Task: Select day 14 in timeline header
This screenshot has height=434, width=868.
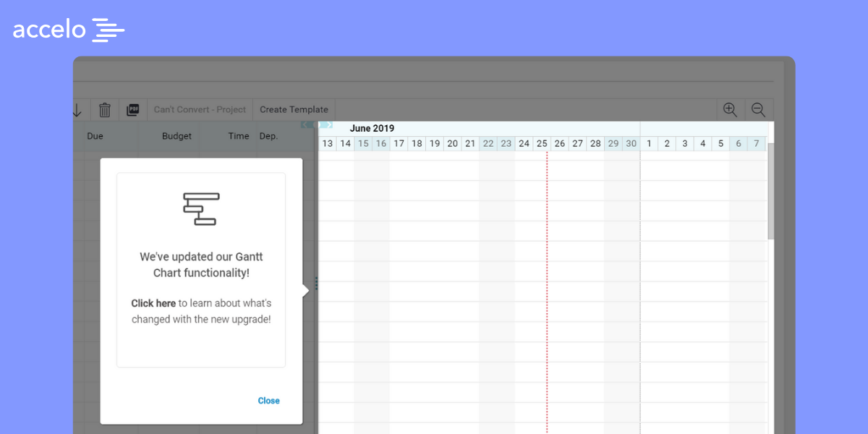Action: pos(346,143)
